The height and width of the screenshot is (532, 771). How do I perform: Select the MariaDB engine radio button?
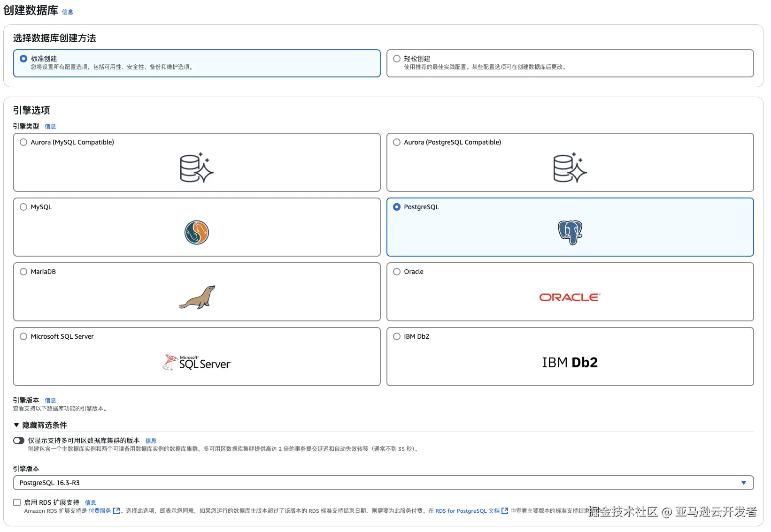[23, 272]
